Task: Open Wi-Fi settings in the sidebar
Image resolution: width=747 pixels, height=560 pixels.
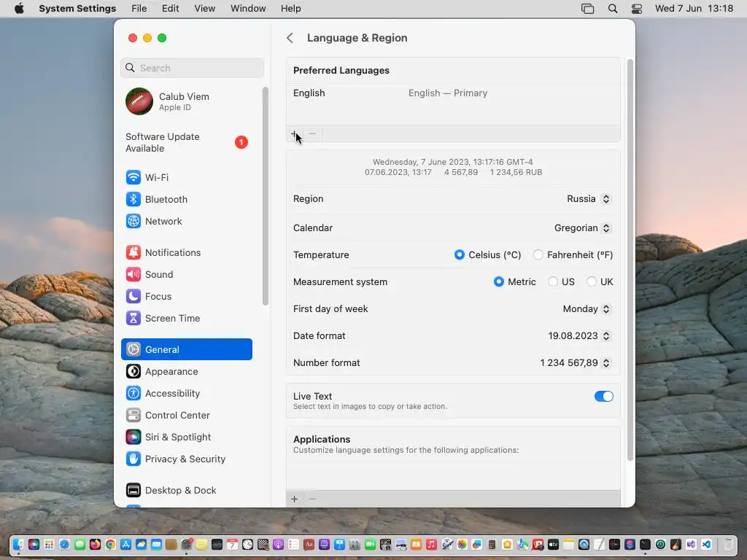Action: 186,177
